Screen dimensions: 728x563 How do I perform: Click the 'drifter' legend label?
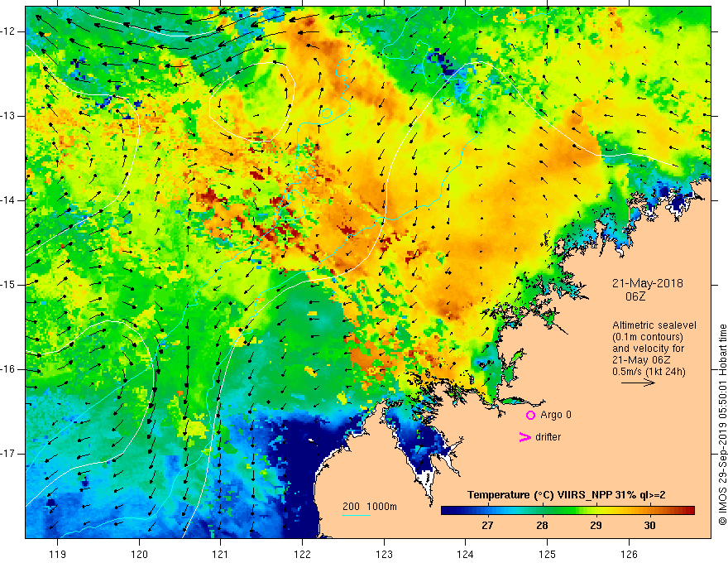coord(548,437)
